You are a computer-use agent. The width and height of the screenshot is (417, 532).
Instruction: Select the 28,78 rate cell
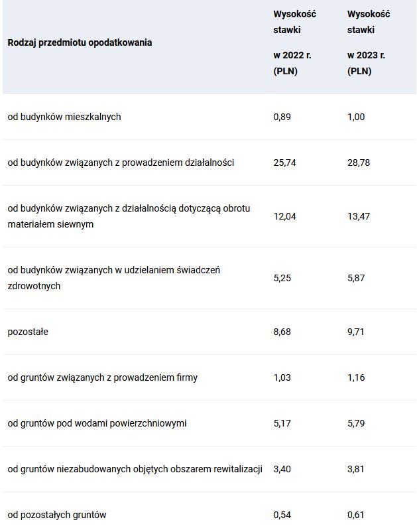pos(359,163)
